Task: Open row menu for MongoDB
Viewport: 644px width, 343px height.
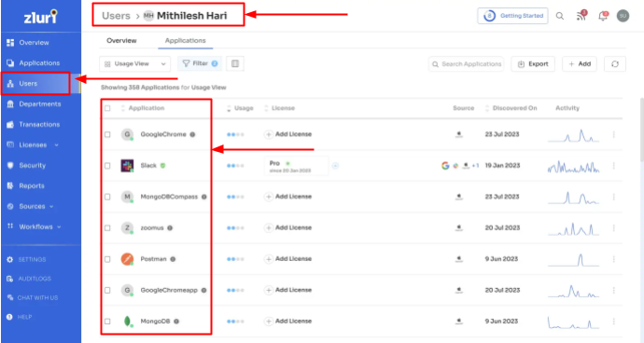Action: point(614,322)
